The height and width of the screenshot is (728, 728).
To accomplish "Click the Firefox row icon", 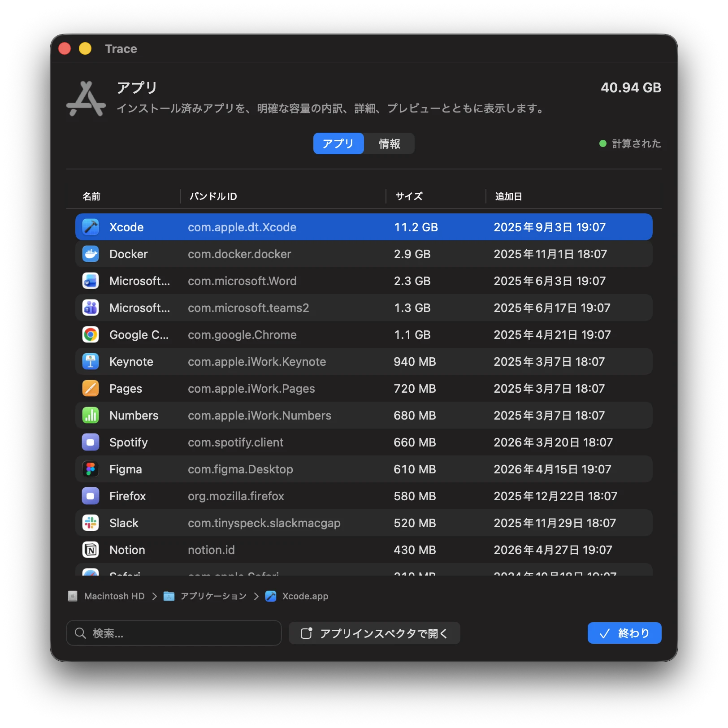I will 91,496.
